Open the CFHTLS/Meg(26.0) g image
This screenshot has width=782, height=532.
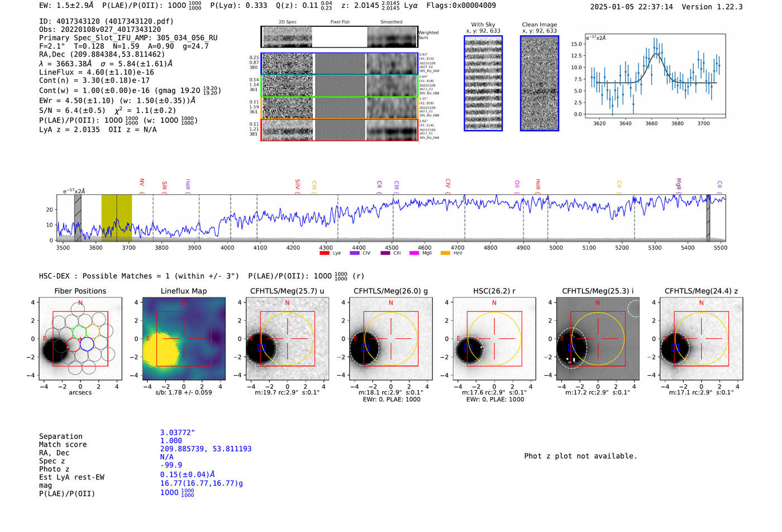tap(391, 339)
